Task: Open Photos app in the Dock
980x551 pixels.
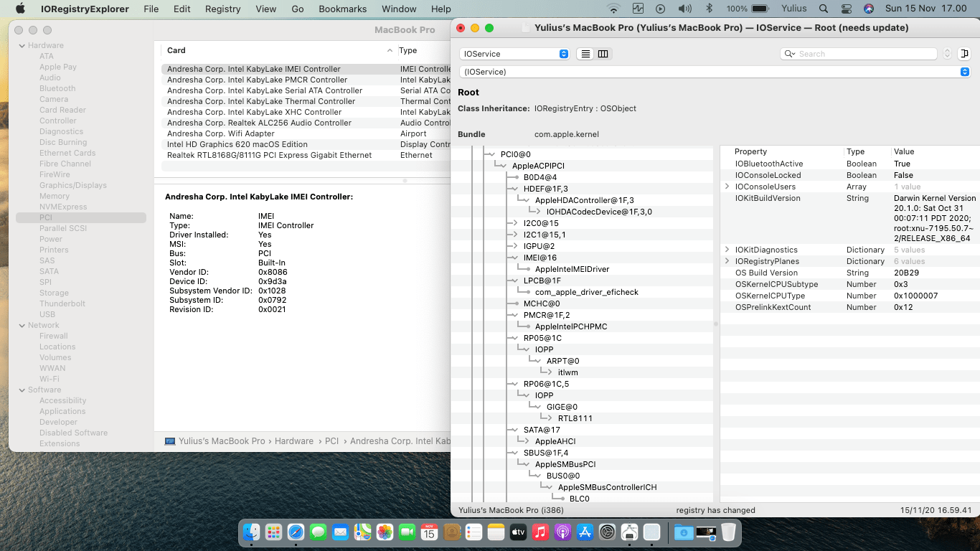Action: click(x=385, y=532)
